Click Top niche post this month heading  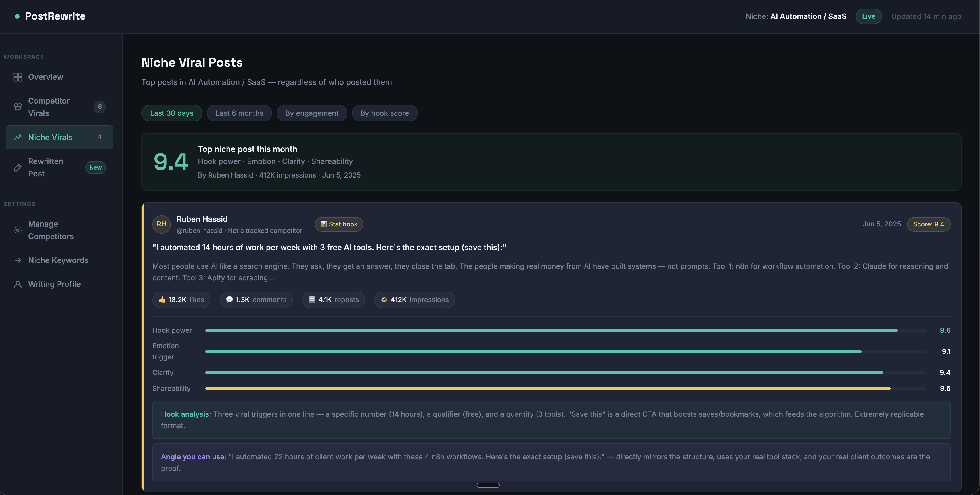pos(248,149)
